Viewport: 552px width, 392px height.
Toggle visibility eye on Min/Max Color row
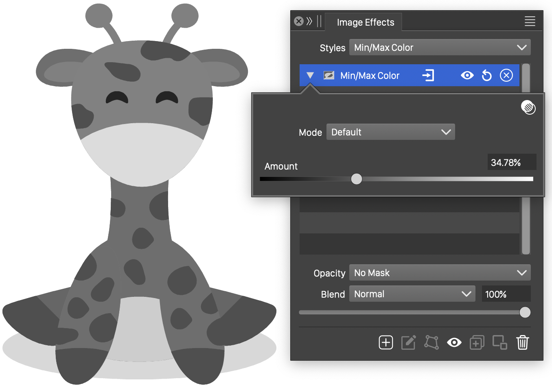(x=467, y=76)
